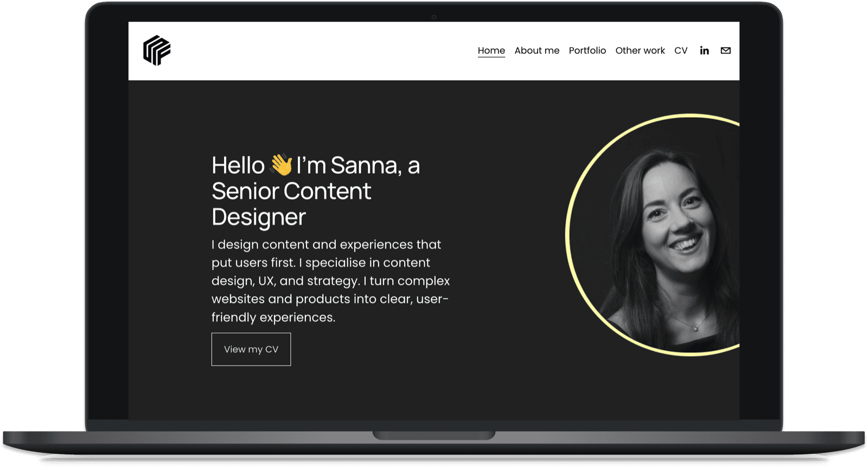Open the About me page
Image resolution: width=868 pixels, height=469 pixels.
pos(537,50)
